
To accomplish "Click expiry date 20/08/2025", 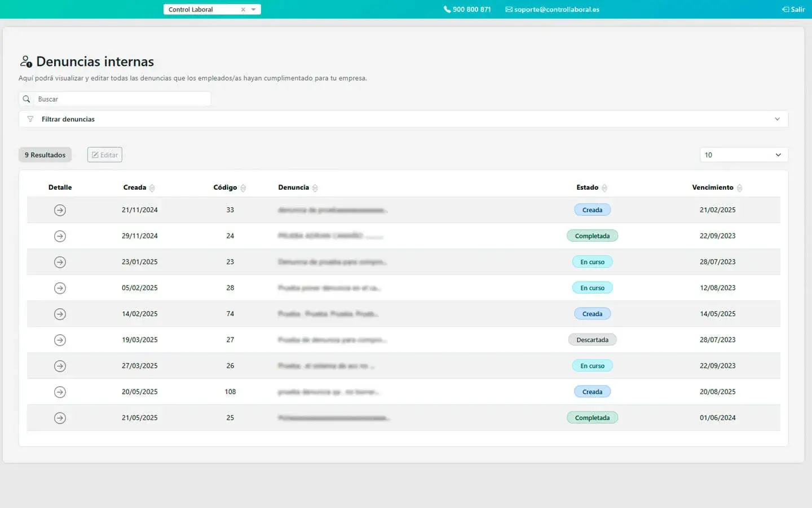I will (718, 392).
